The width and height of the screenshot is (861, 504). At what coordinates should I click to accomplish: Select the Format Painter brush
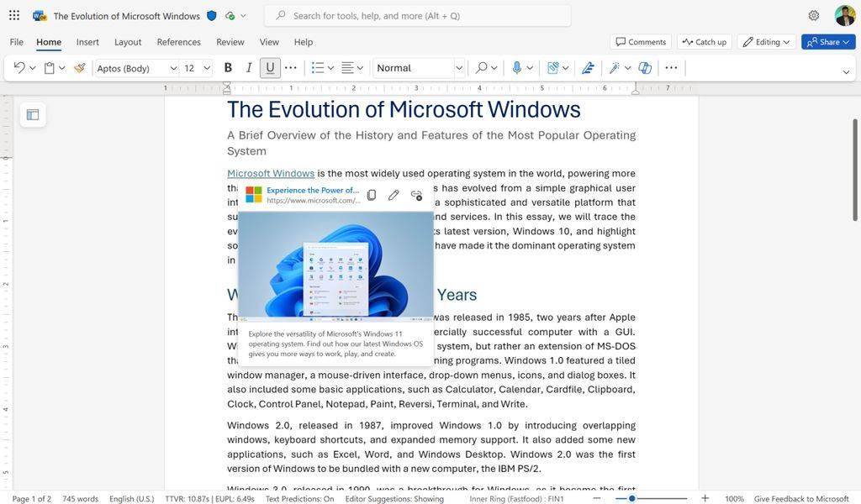pos(80,68)
